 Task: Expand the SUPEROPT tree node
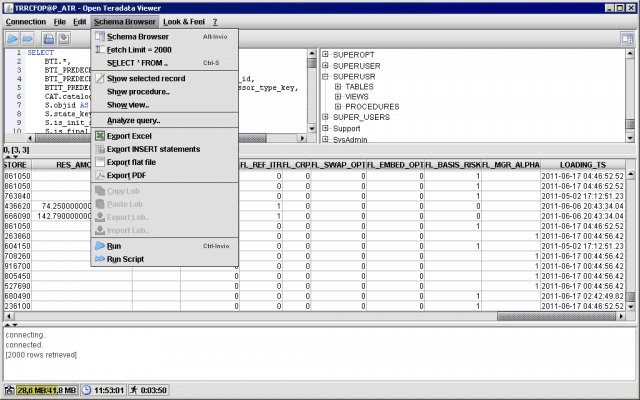tap(325, 54)
